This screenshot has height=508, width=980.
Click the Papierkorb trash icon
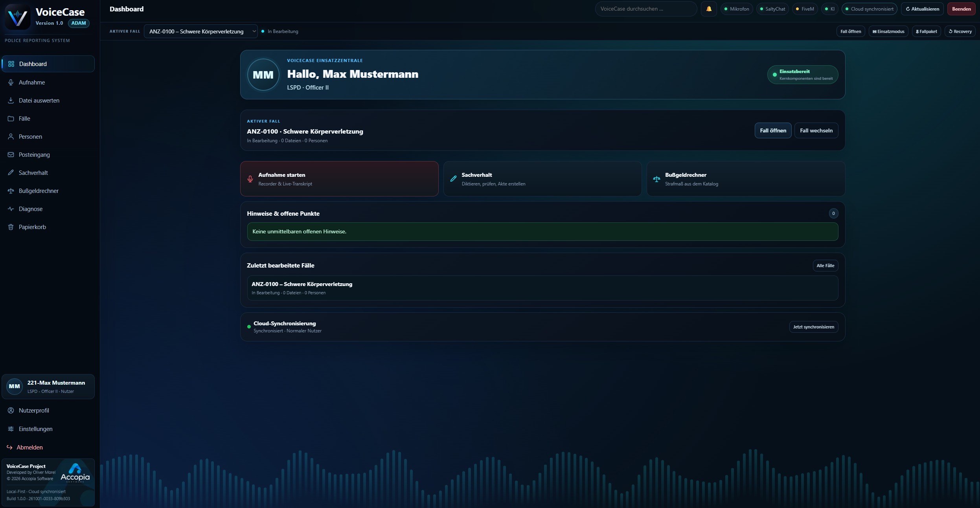[11, 227]
